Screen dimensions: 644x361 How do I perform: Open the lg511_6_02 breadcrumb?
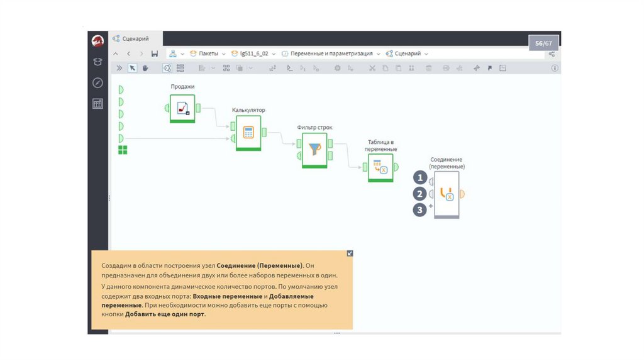tap(250, 54)
